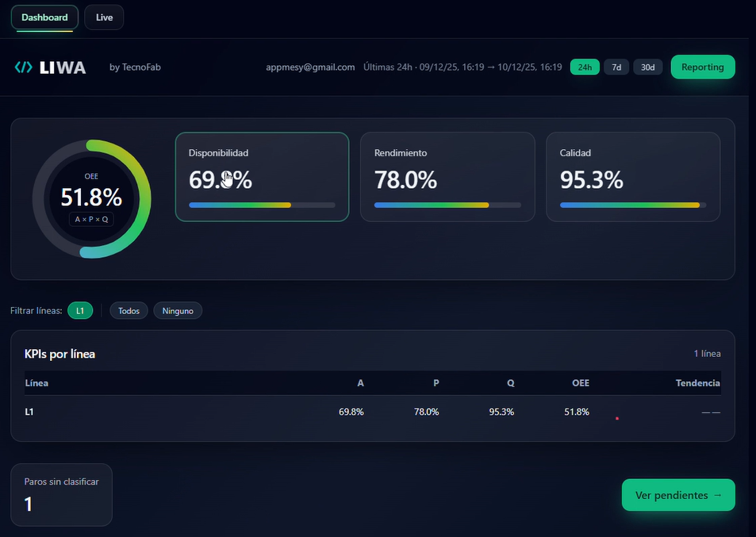Image resolution: width=756 pixels, height=537 pixels.
Task: Open the Calidad KPI card
Action: click(633, 177)
